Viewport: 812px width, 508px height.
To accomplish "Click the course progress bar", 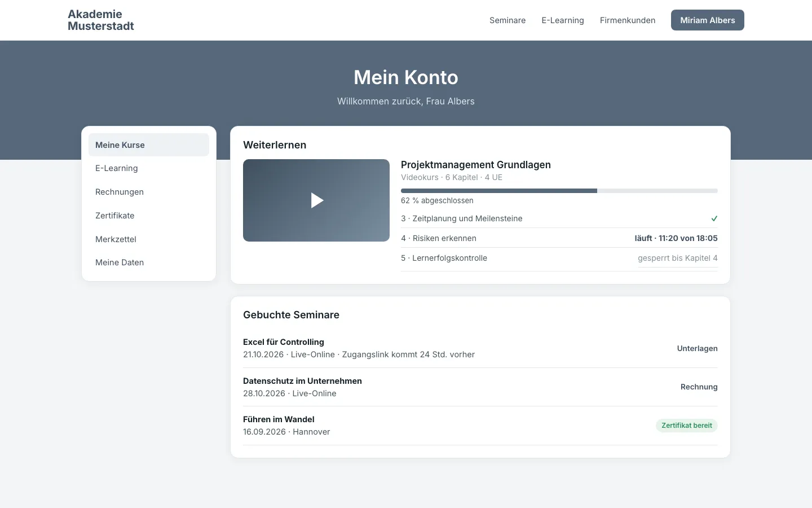I will click(559, 191).
